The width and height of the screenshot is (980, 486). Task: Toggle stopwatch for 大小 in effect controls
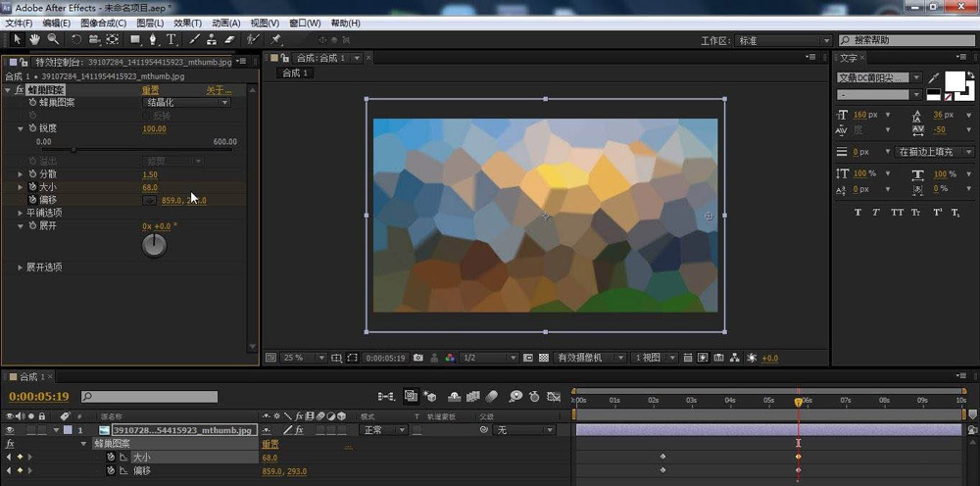32,187
